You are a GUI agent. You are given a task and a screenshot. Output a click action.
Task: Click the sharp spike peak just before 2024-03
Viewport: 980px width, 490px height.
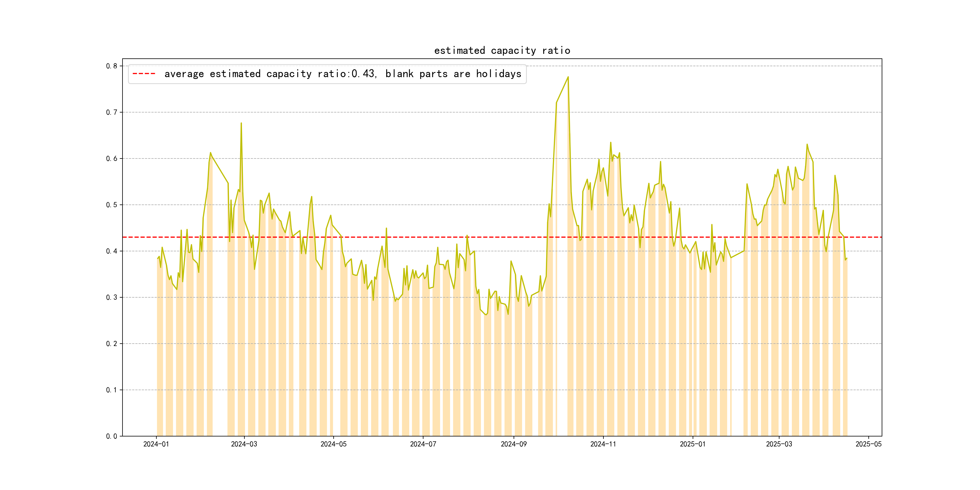point(241,123)
